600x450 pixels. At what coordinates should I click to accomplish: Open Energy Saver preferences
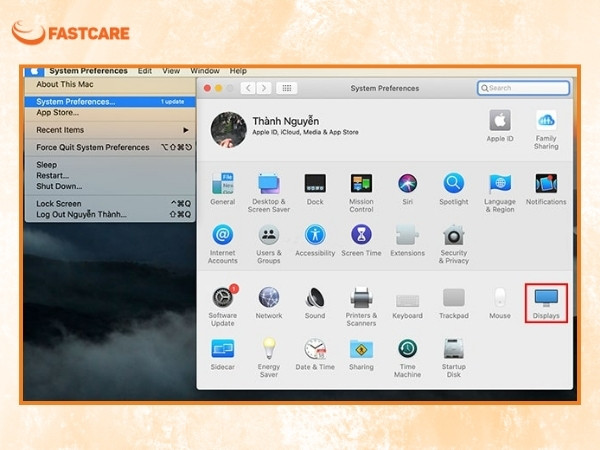tap(269, 358)
